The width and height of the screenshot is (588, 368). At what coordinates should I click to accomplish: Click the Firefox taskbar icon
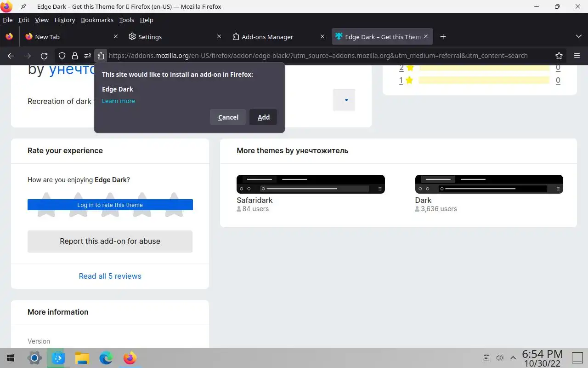[x=130, y=358]
